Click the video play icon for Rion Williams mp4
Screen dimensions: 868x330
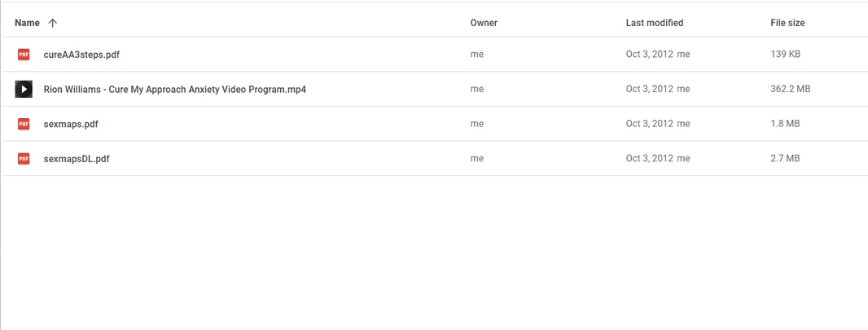[24, 89]
